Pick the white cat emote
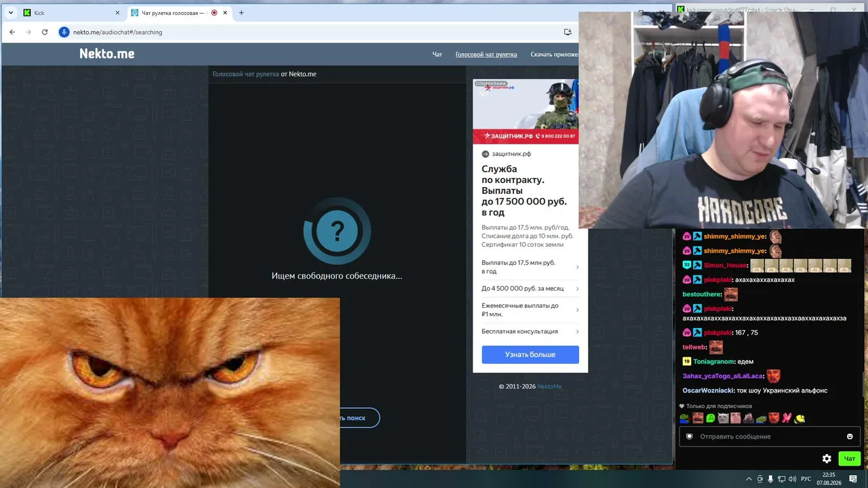The image size is (868, 488). 723,418
